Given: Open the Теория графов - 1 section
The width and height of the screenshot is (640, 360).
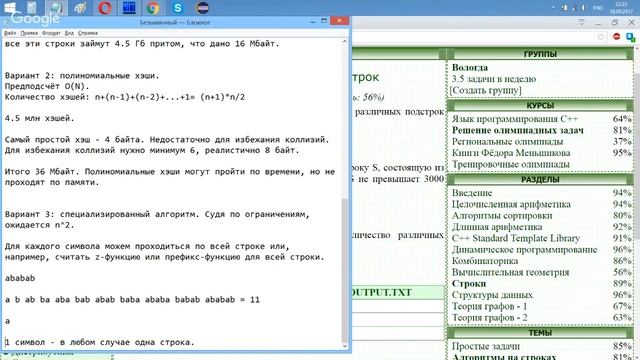Looking at the screenshot, I should click(489, 306).
